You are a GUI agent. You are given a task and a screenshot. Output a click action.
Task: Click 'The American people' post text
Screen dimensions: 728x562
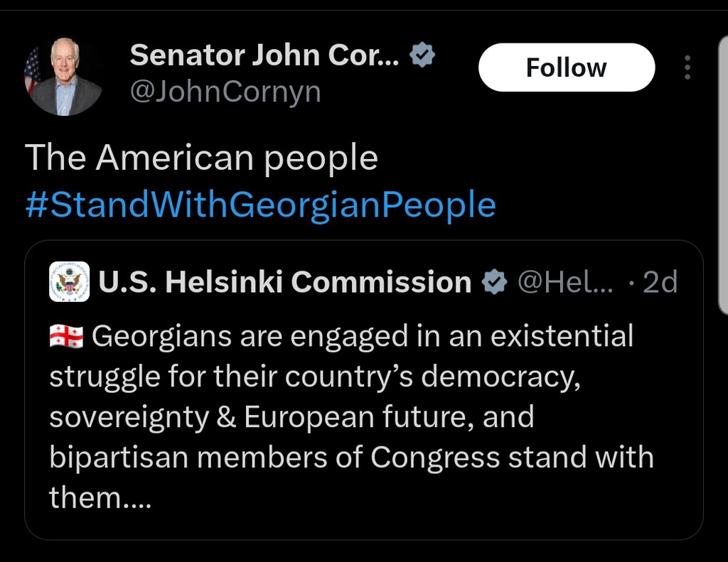[201, 158]
